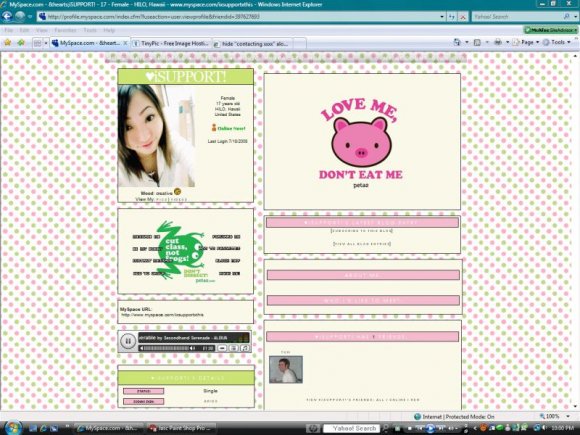Image resolution: width=580 pixels, height=435 pixels.
Task: Open the File menu
Action: click(x=9, y=30)
